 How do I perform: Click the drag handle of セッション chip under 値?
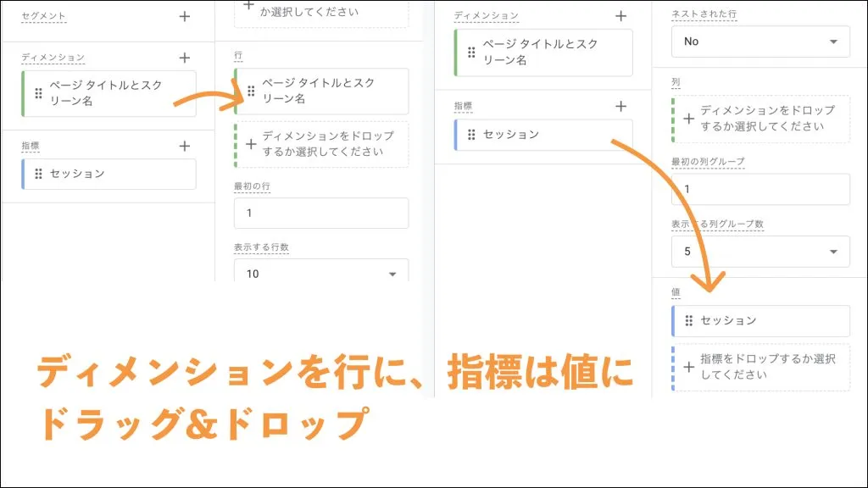click(688, 321)
